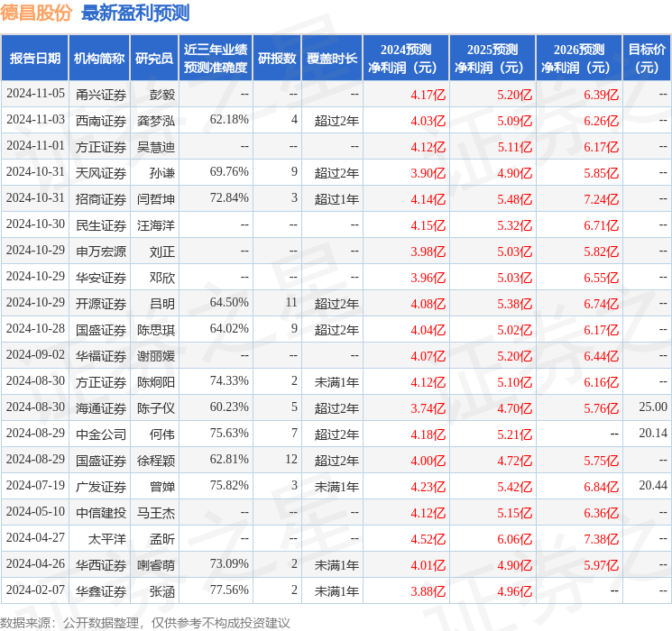This screenshot has width=672, height=631.
Task: Select the 机构简称 column header
Action: tap(99, 59)
